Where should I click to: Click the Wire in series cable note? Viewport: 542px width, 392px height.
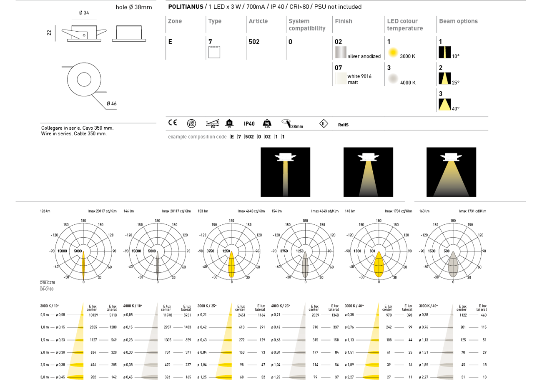pyautogui.click(x=74, y=134)
